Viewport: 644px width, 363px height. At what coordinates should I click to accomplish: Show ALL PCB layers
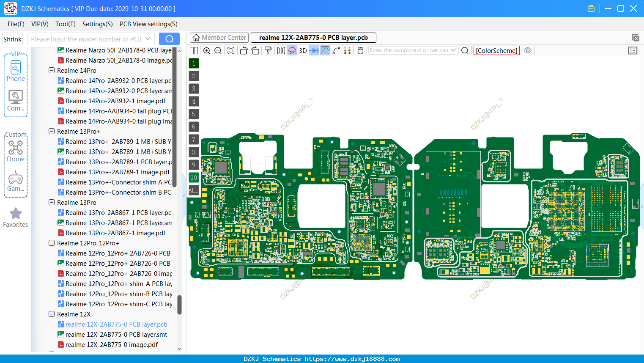tap(194, 190)
